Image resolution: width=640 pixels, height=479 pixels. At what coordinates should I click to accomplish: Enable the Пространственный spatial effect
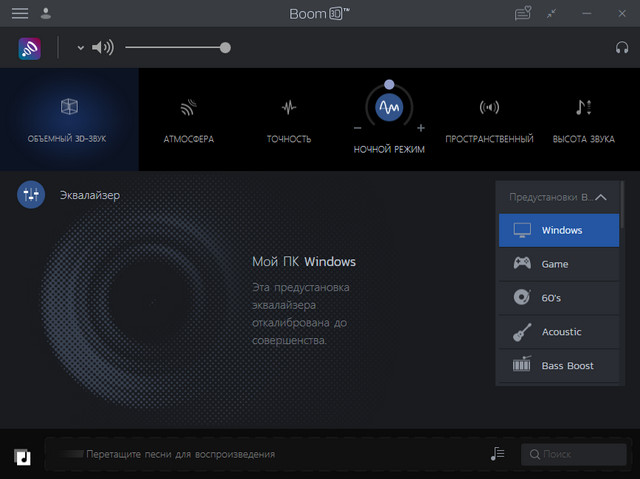click(x=489, y=118)
